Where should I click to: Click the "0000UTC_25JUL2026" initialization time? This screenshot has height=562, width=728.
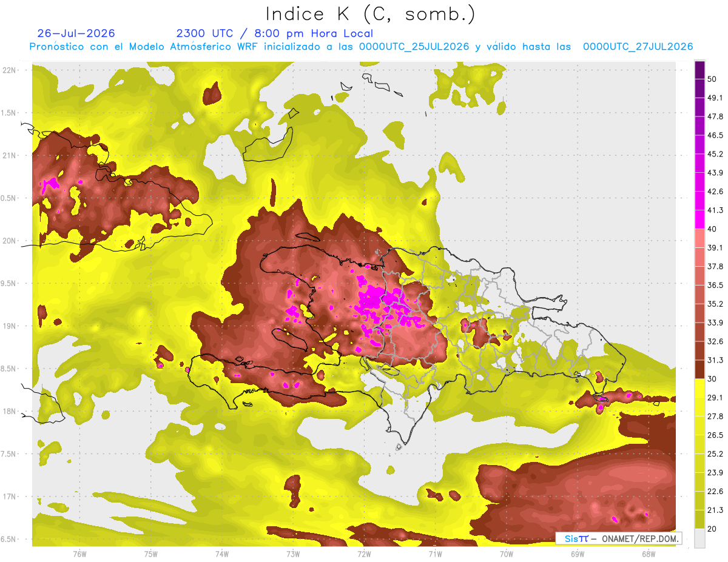tap(414, 47)
